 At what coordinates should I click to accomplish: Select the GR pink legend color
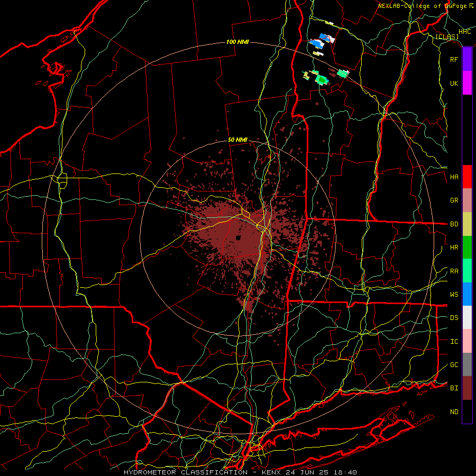(467, 200)
